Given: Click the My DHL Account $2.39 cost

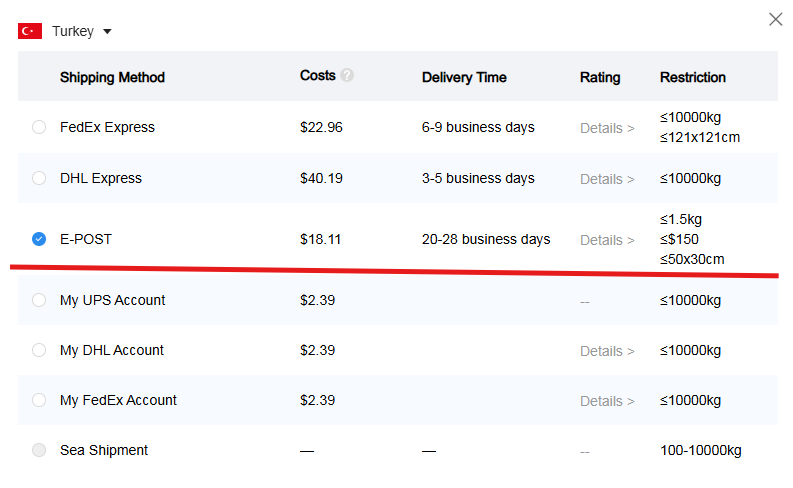Looking at the screenshot, I should [318, 350].
